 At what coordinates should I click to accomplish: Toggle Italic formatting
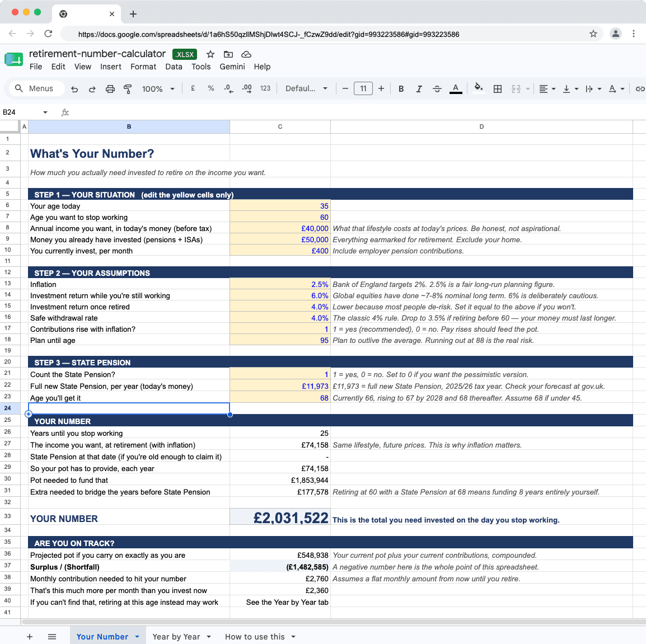tap(419, 88)
